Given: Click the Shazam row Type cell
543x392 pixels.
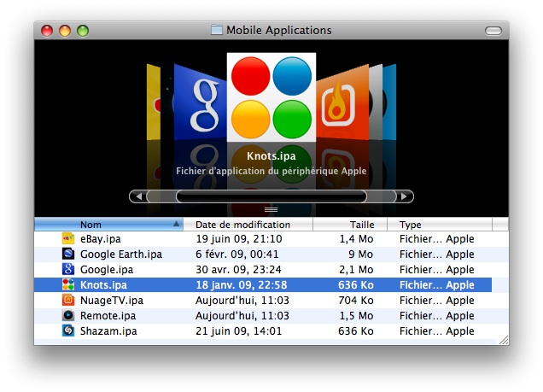Looking at the screenshot, I should [x=436, y=331].
